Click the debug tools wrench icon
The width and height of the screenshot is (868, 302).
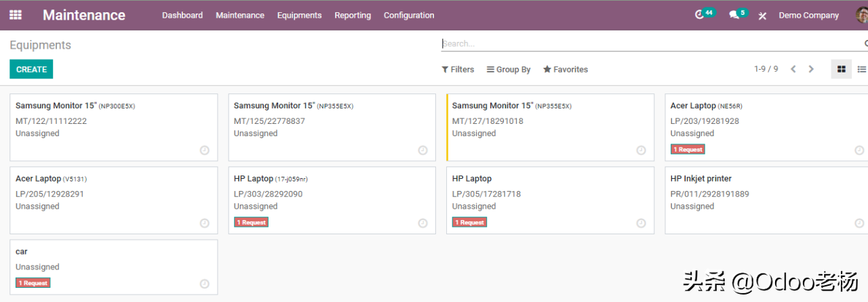762,16
